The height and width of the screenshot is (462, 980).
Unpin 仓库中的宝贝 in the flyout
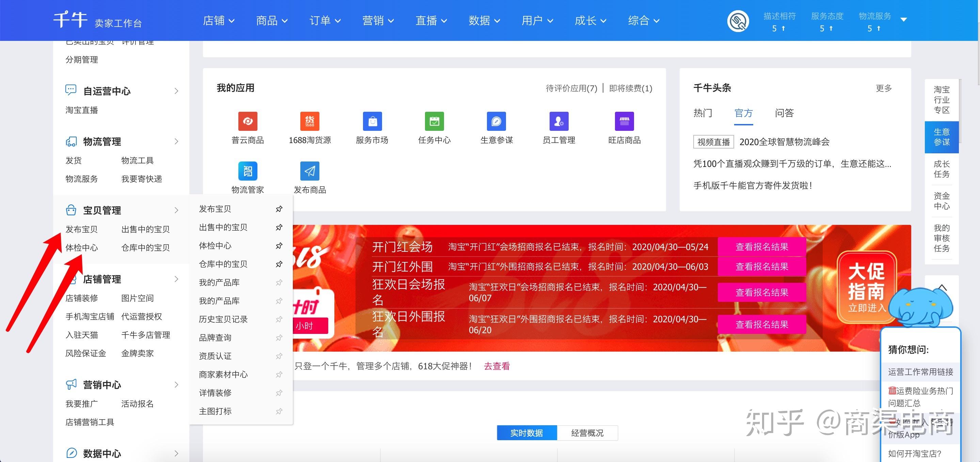click(279, 264)
